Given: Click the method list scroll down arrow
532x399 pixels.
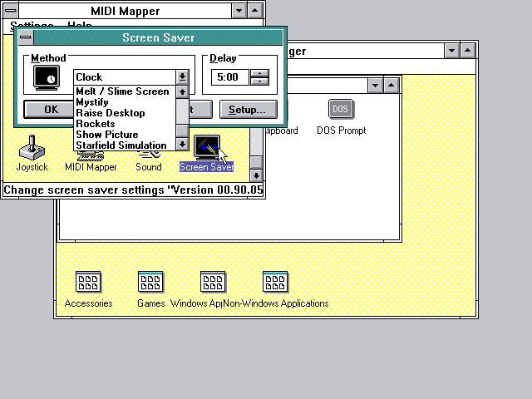Looking at the screenshot, I should pyautogui.click(x=183, y=145).
